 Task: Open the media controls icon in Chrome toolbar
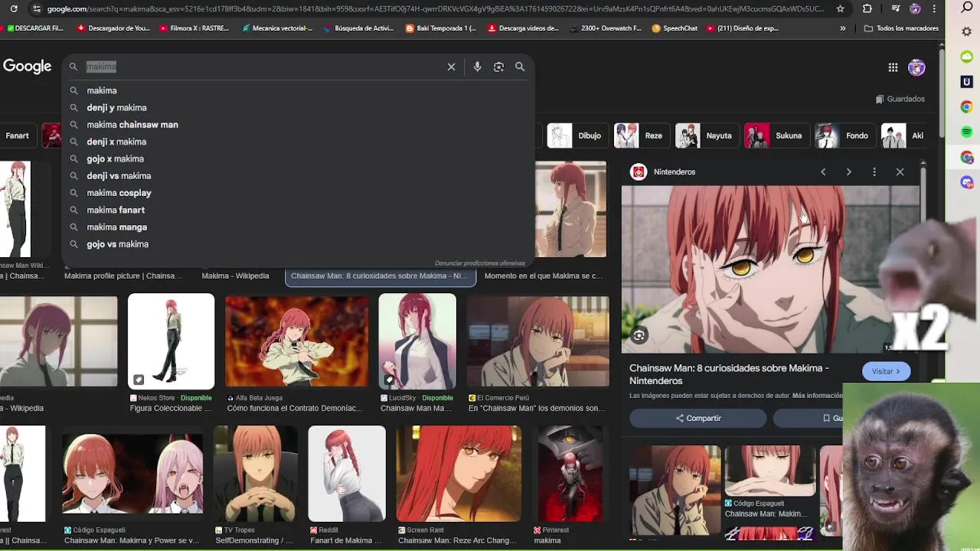[896, 8]
